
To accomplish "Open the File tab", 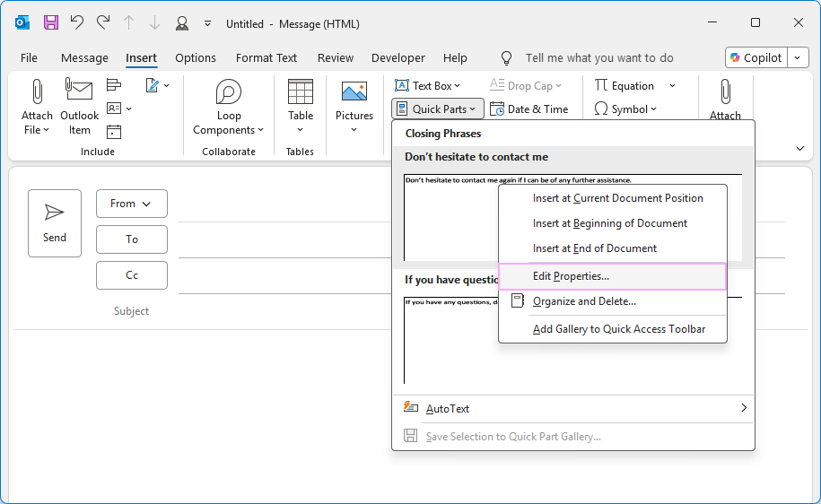I will (29, 58).
